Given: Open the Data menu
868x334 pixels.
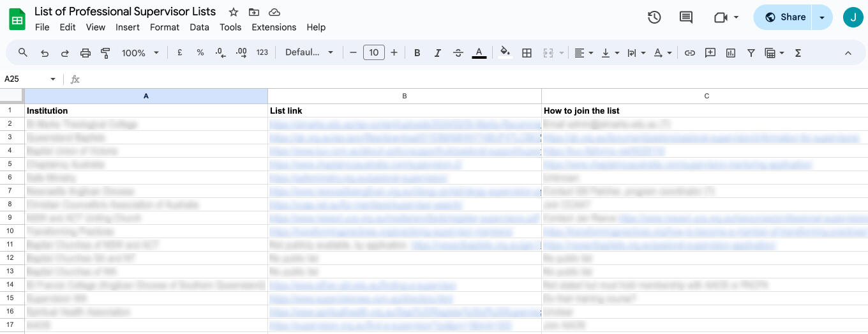Looking at the screenshot, I should click(x=199, y=27).
